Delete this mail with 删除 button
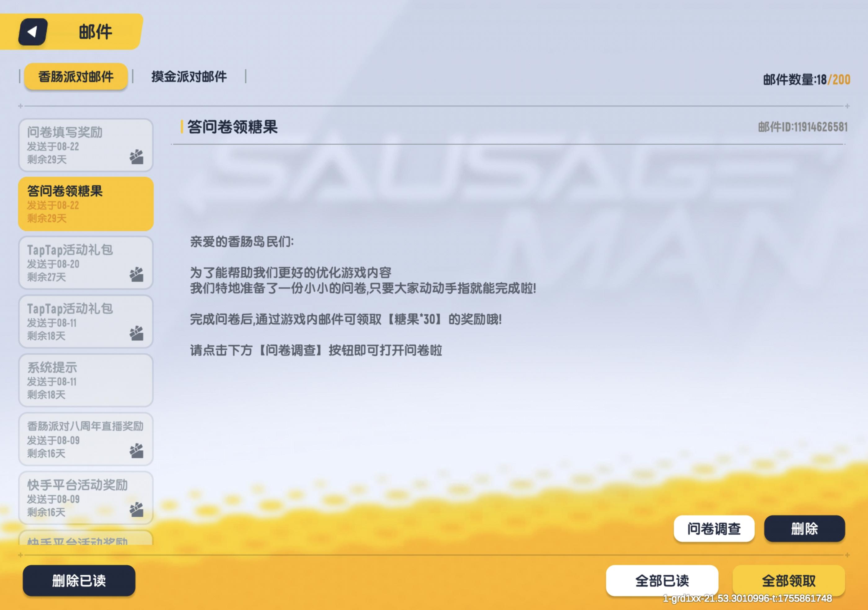Screen dimensions: 868x610 click(x=804, y=528)
